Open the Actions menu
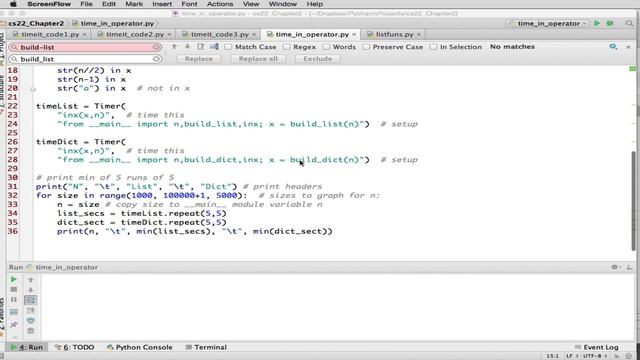Image resolution: width=640 pixels, height=360 pixels. [x=220, y=4]
